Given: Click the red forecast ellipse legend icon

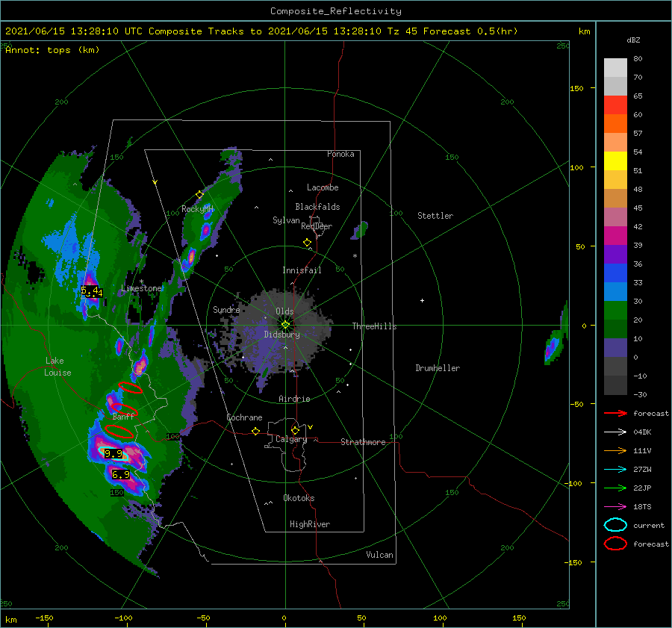Looking at the screenshot, I should [615, 544].
